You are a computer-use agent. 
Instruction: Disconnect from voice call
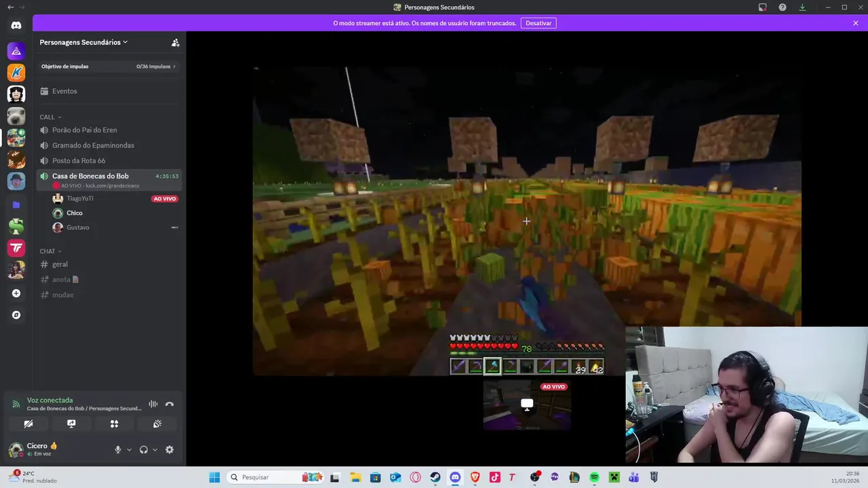[170, 404]
